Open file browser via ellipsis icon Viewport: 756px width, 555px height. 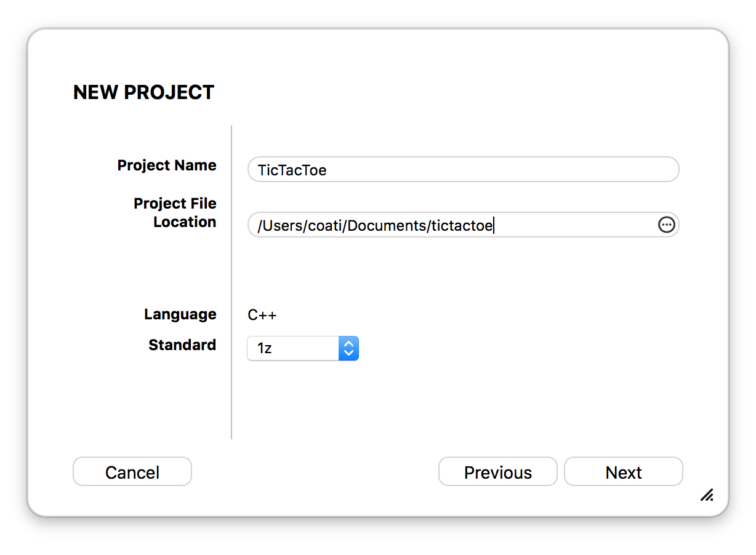point(667,225)
